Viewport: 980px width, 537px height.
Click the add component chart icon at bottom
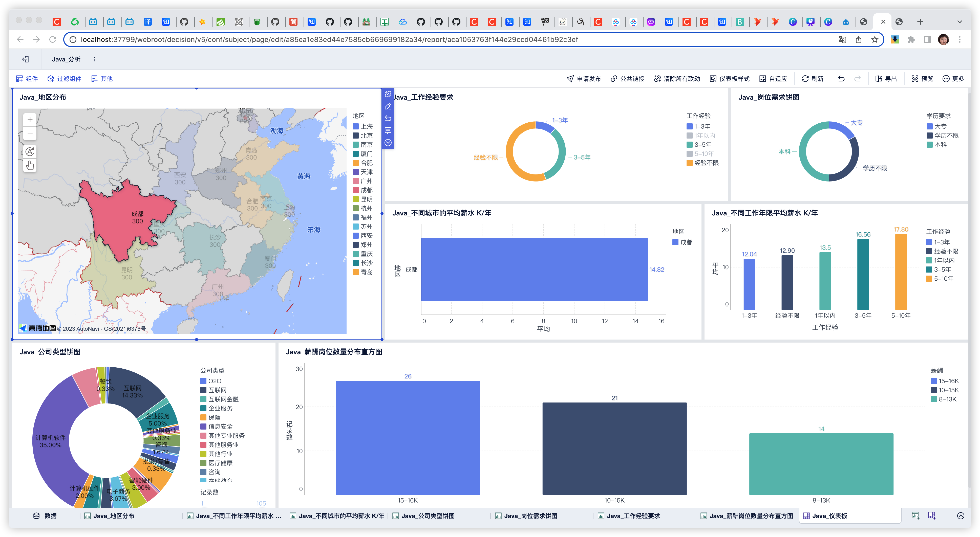(915, 516)
